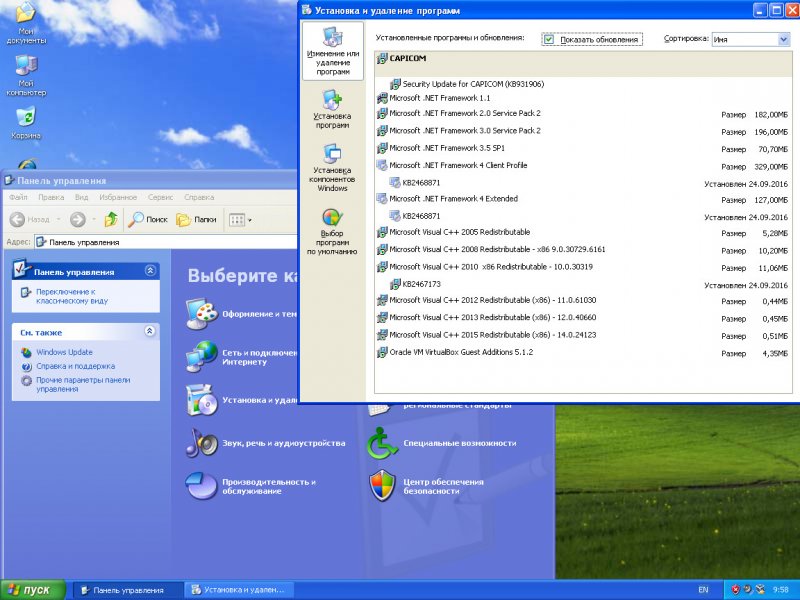Open the Windows Update link
The height and width of the screenshot is (600, 800).
(64, 352)
